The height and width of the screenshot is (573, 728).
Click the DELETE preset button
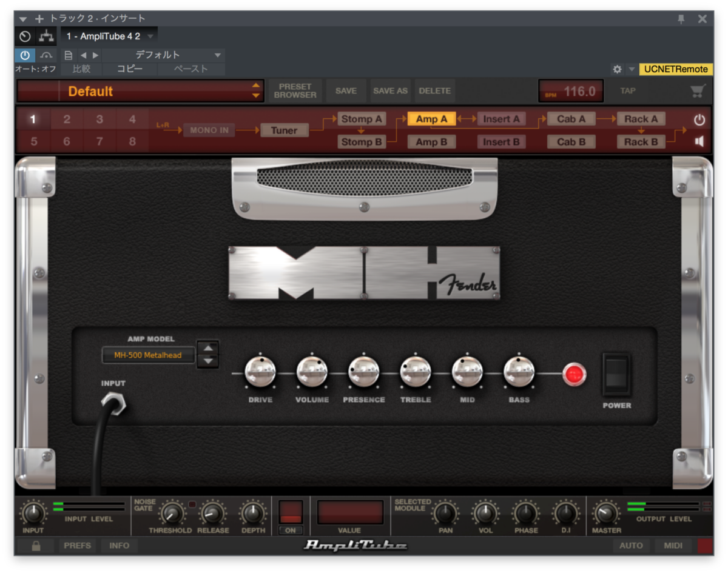435,91
